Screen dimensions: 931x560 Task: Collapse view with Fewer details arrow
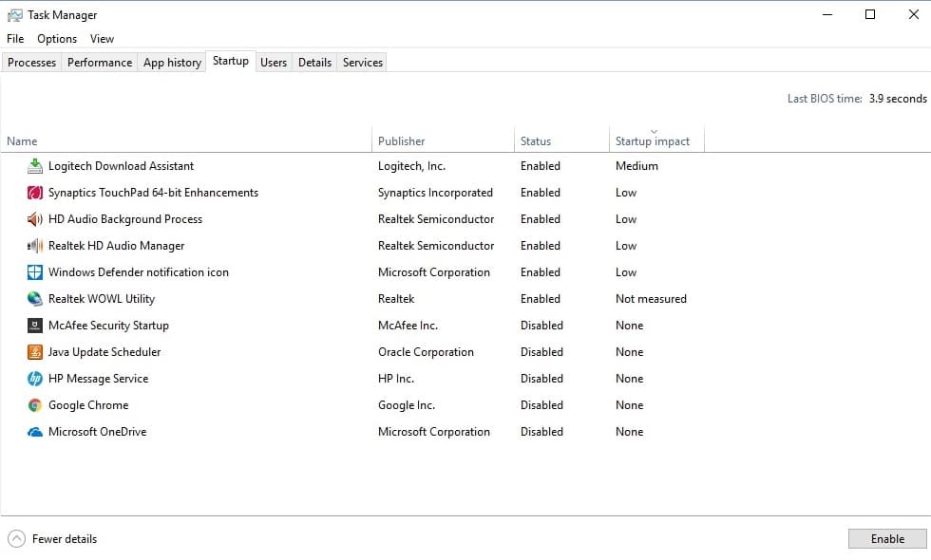pyautogui.click(x=17, y=539)
